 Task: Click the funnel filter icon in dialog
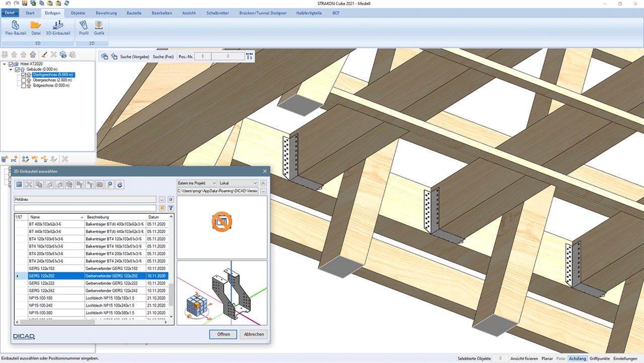pyautogui.click(x=171, y=208)
